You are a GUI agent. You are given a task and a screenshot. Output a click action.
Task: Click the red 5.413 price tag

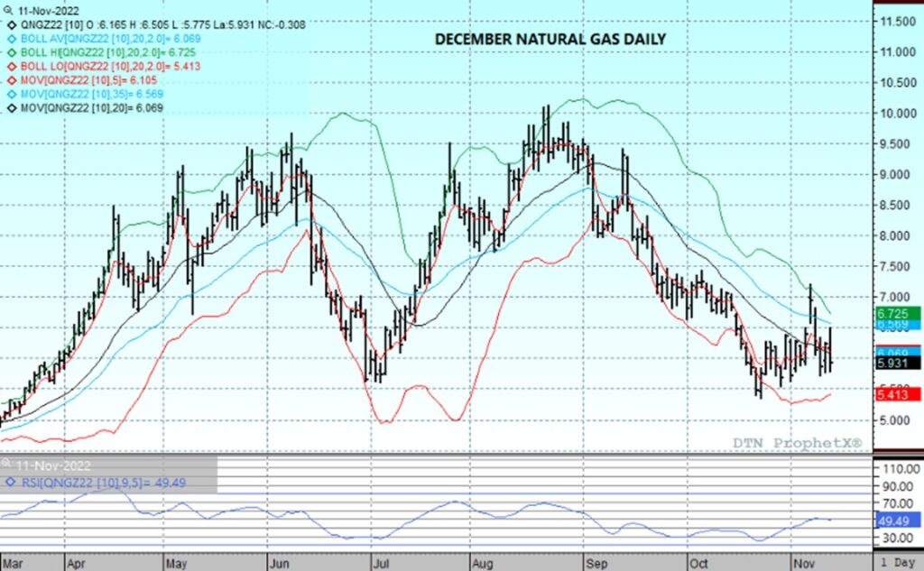click(x=895, y=394)
